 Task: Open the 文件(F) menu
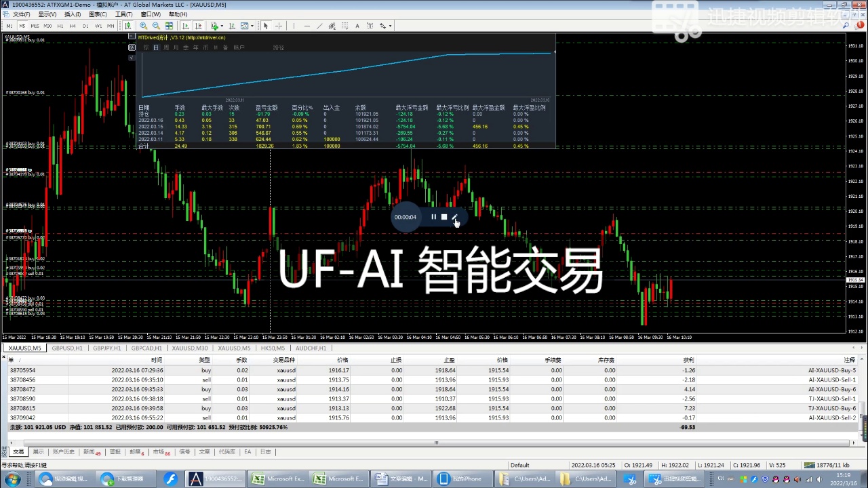coord(22,14)
